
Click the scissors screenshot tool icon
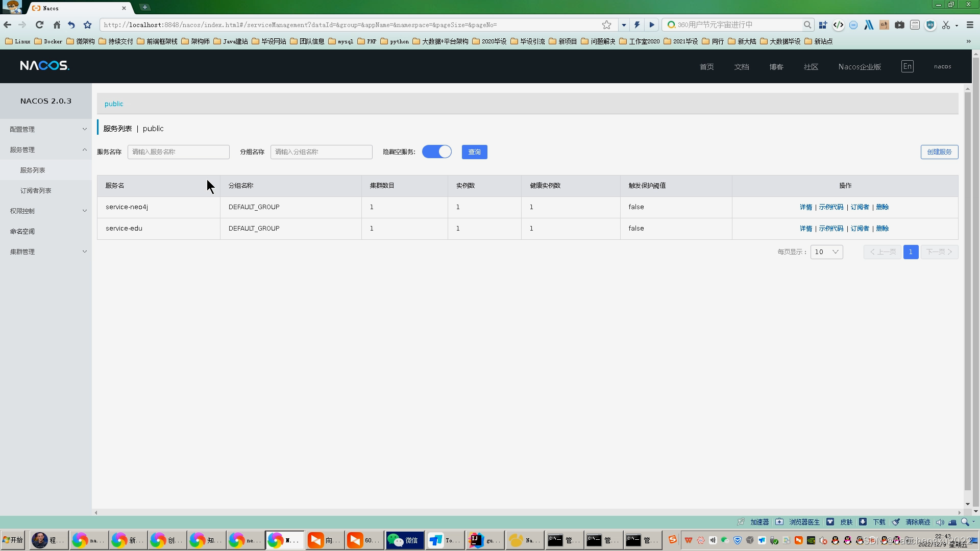coord(946,24)
